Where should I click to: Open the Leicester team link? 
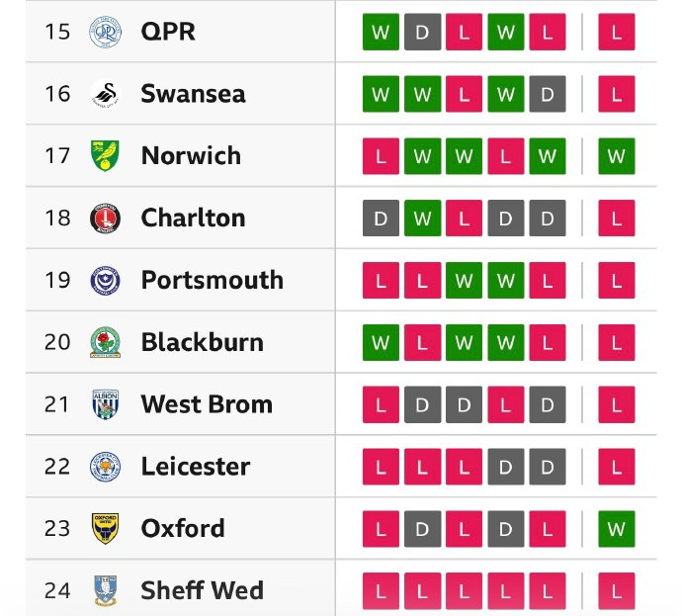click(195, 467)
